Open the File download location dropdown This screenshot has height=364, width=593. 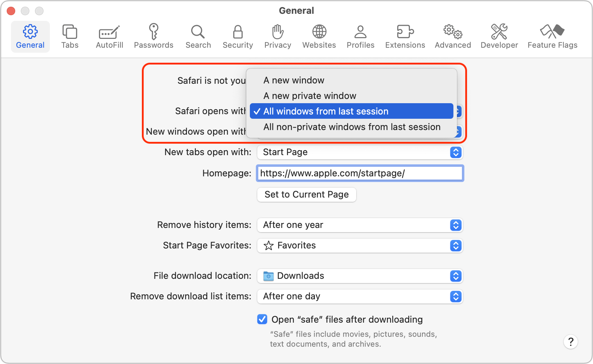(360, 276)
